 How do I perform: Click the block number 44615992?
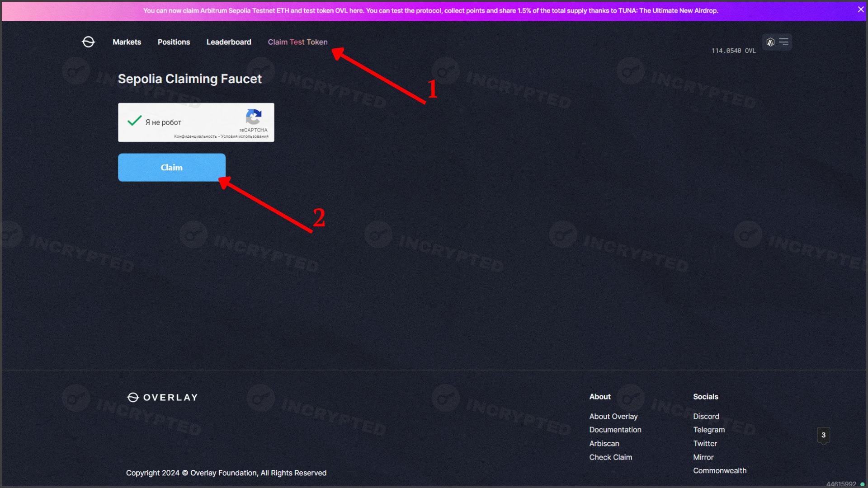pos(841,484)
